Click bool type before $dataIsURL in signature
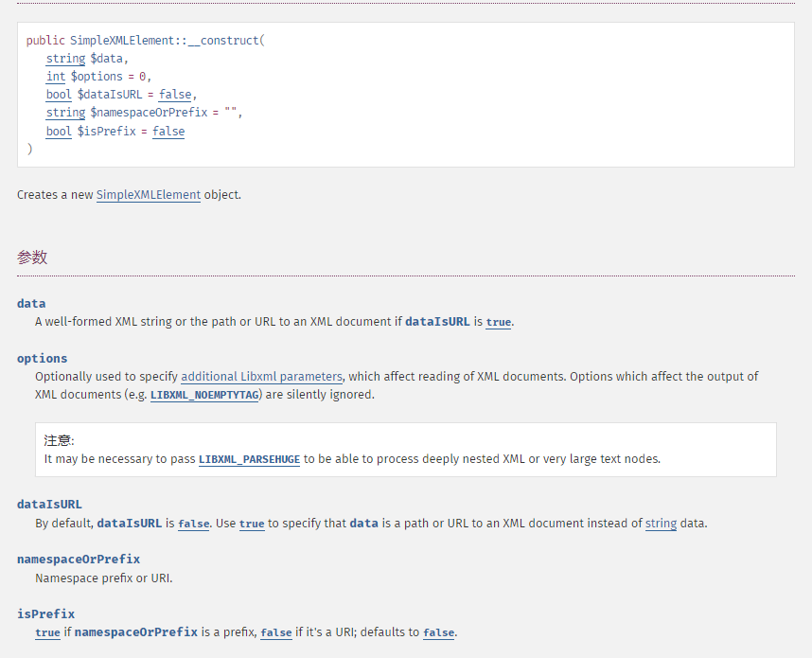 pyautogui.click(x=59, y=95)
